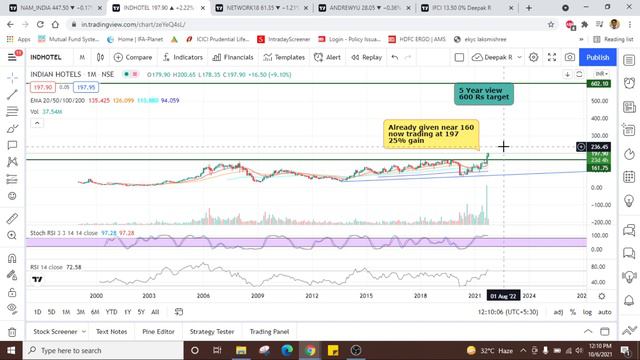Select the All date range

coord(155,312)
